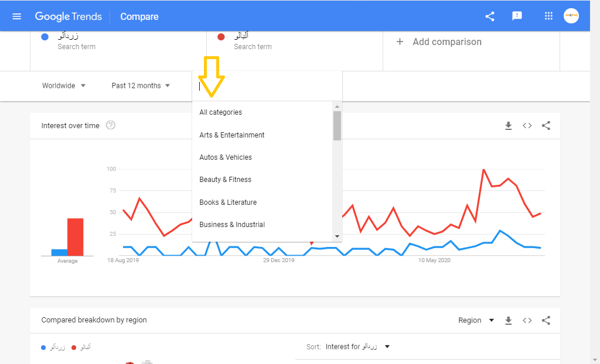The height and width of the screenshot is (364, 600).
Task: Open embed code for Interest over time
Action: click(x=527, y=125)
